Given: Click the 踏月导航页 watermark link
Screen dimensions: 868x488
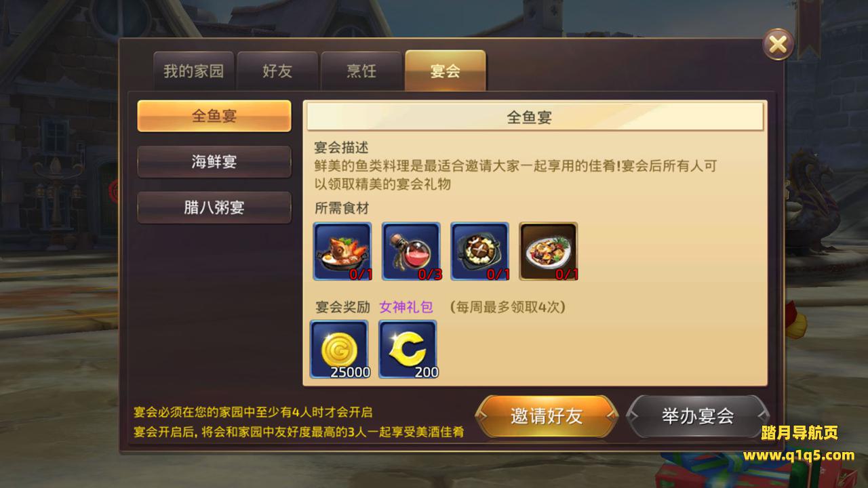Looking at the screenshot, I should 800,432.
